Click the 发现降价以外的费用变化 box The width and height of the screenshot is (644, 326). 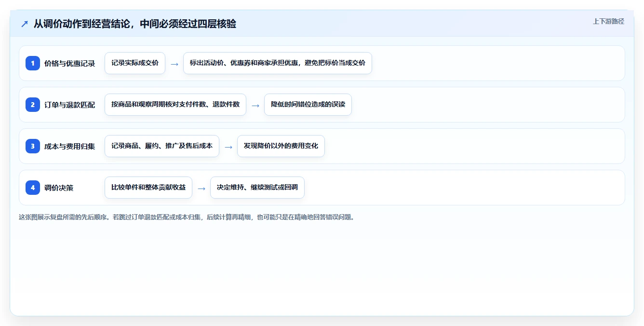pyautogui.click(x=281, y=146)
